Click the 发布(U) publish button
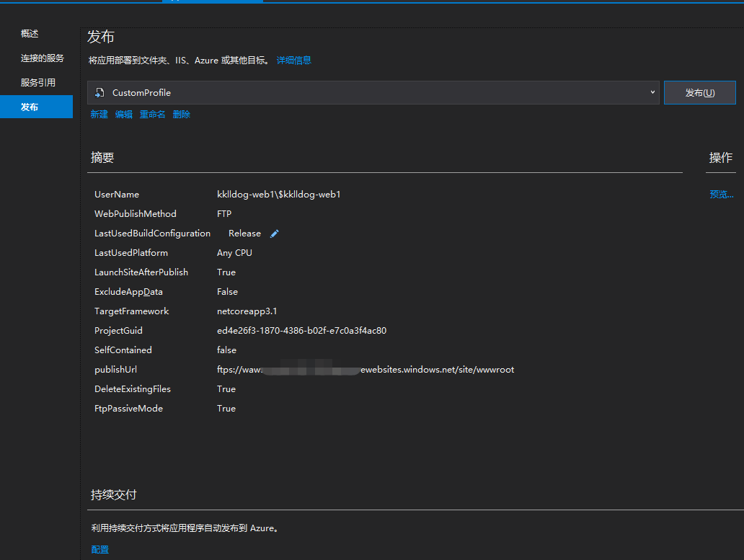This screenshot has height=560, width=744. tap(699, 92)
